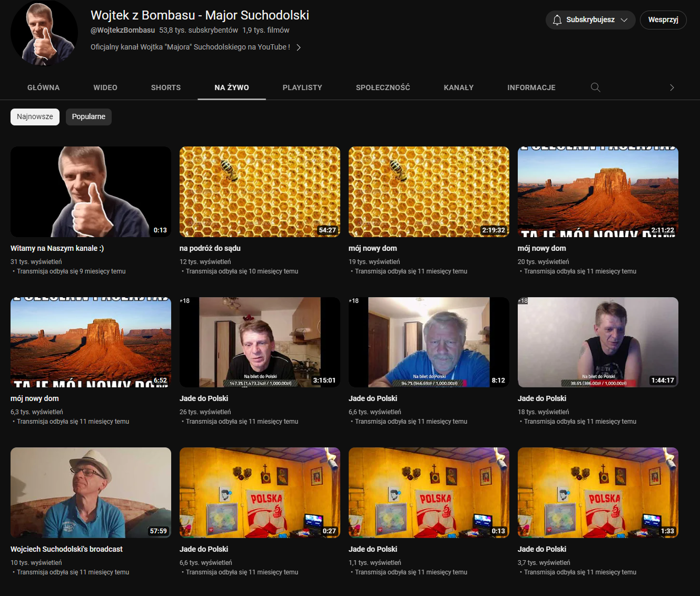Open the KANAŁY tab

[x=459, y=87]
